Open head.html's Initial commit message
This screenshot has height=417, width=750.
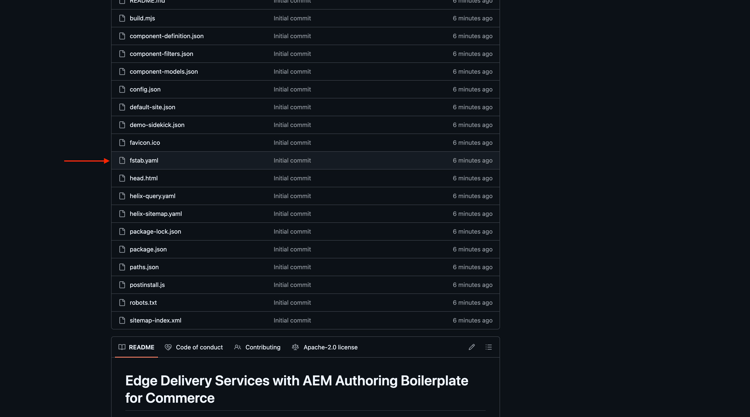(x=292, y=178)
